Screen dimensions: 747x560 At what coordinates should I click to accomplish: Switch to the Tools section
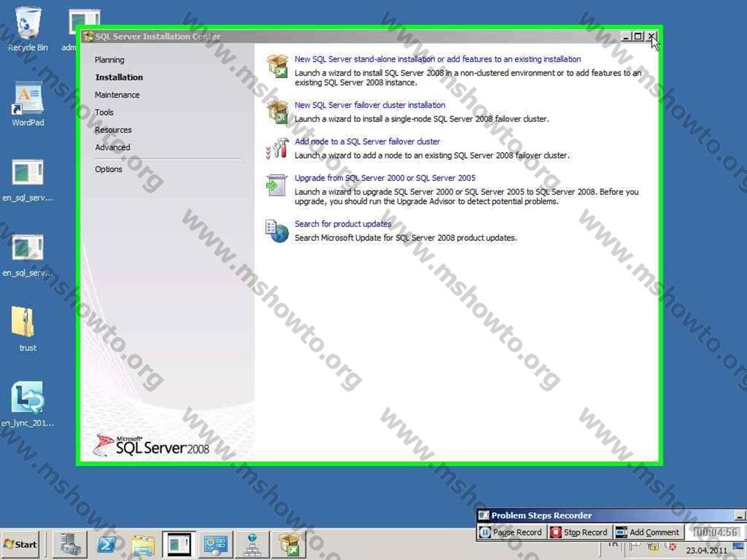[104, 112]
